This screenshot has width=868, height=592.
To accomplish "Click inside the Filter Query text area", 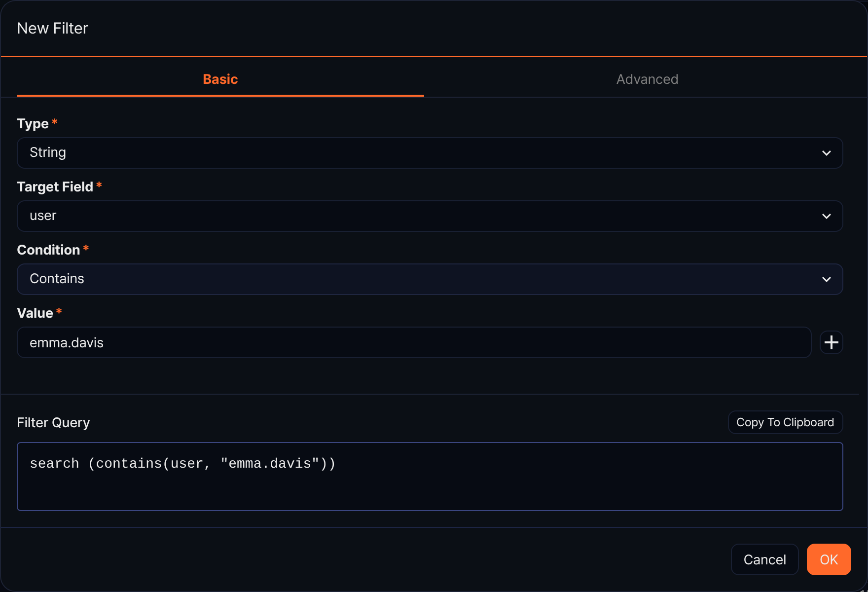I will pos(430,477).
